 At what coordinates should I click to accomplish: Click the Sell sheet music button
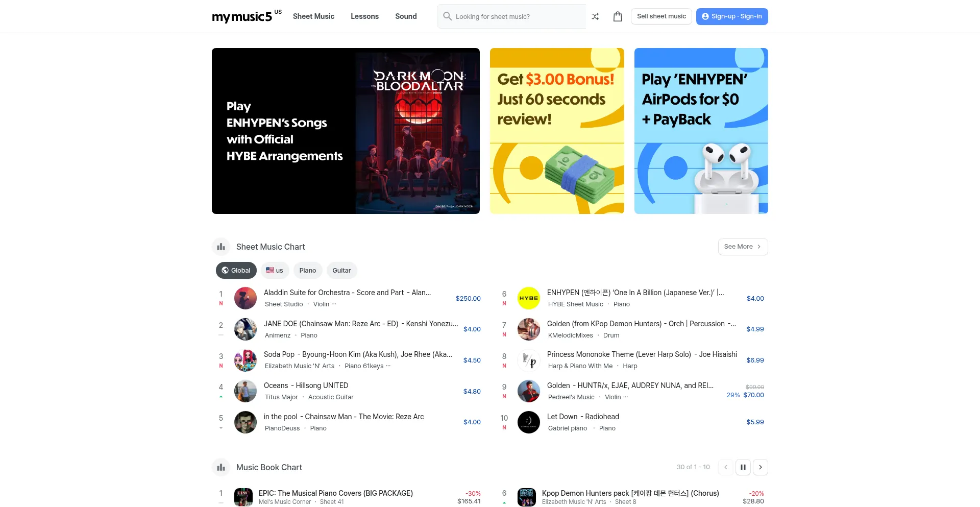(661, 16)
